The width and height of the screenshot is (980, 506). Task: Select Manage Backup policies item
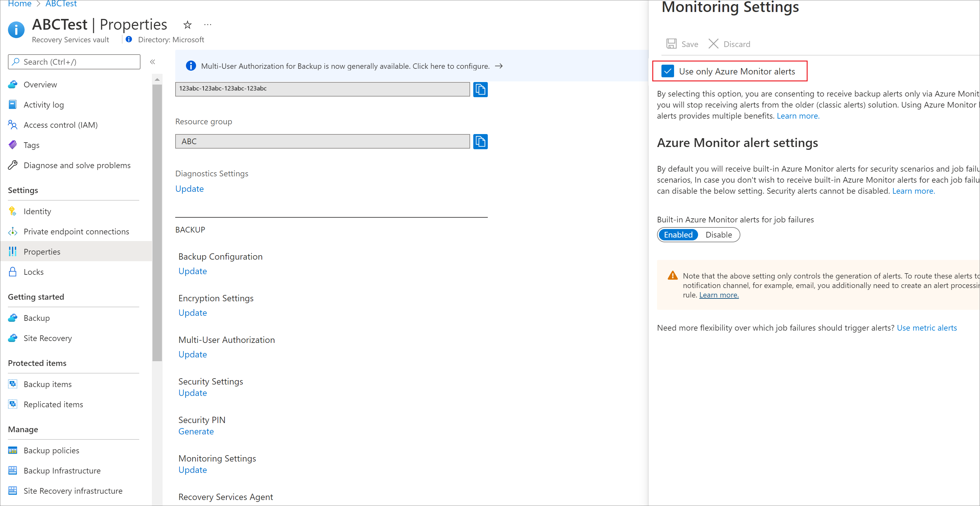[51, 449]
